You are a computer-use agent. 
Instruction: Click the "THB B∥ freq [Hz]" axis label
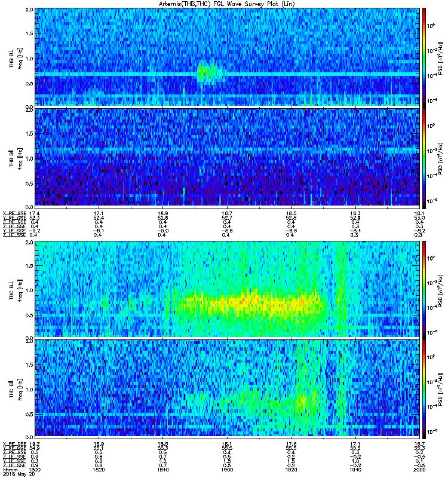(16, 158)
